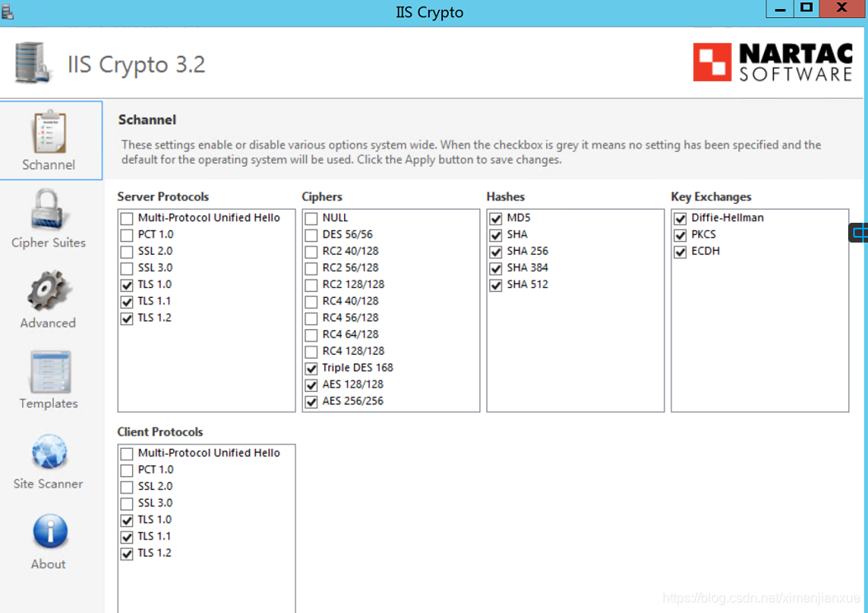Click the Ciphers heading
The width and height of the screenshot is (868, 613).
pyautogui.click(x=322, y=196)
